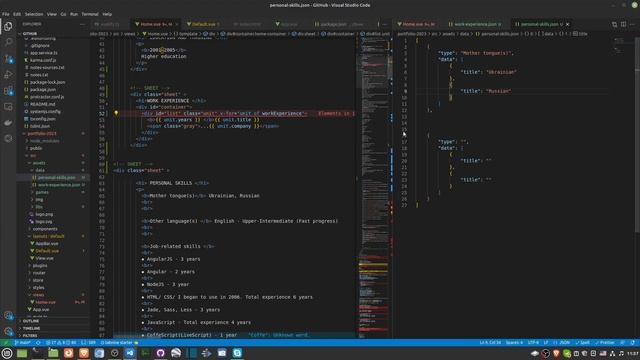Open package-lock.json in the Explorer tree
Screen dimensions: 640x360
(47, 82)
